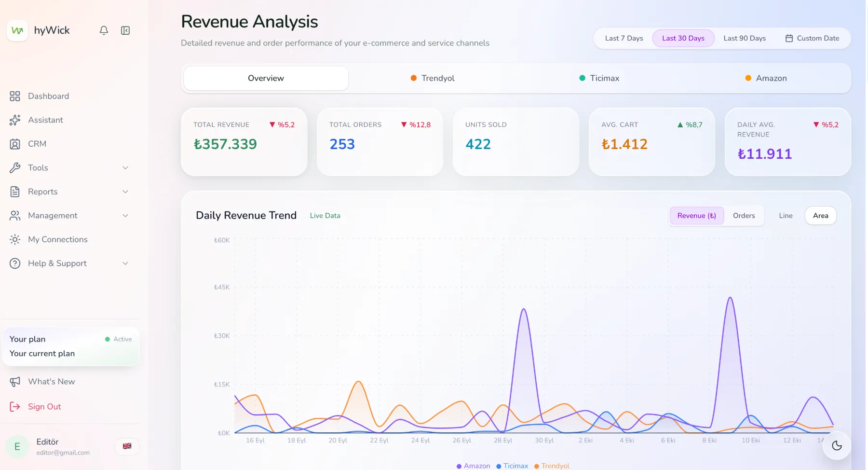Toggle Trendyol series in chart legend
Screen dimensions: 868x470
(552, 466)
